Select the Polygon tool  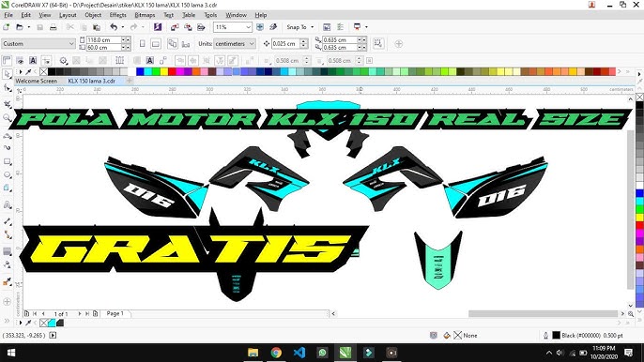click(7, 188)
